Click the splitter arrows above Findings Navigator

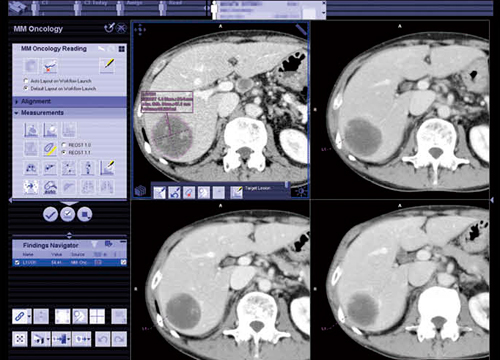(x=69, y=235)
